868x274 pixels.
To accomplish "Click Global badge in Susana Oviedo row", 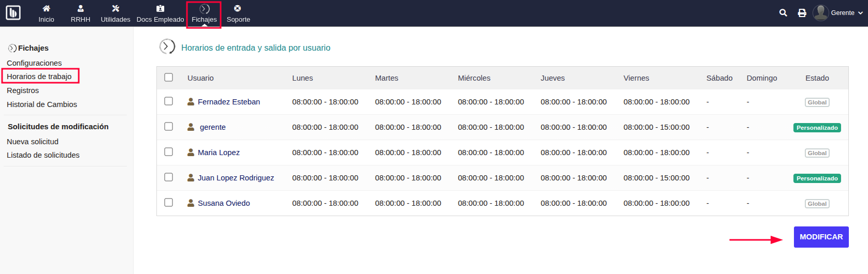I will click(x=817, y=204).
